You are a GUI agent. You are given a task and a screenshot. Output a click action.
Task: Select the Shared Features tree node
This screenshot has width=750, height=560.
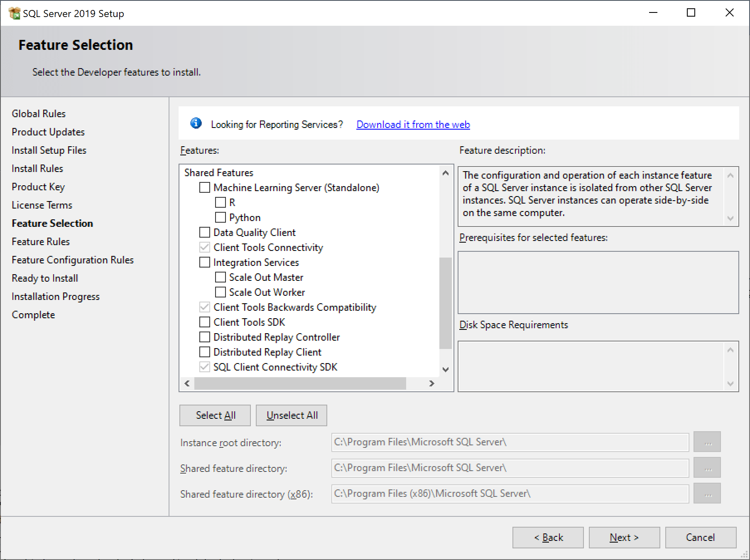[x=219, y=173]
